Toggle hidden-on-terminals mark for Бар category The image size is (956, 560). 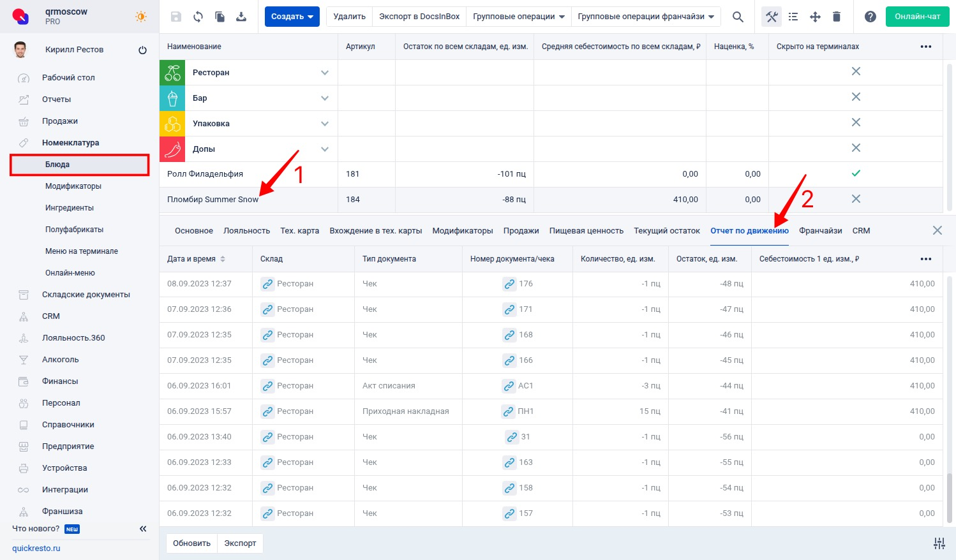pyautogui.click(x=856, y=97)
